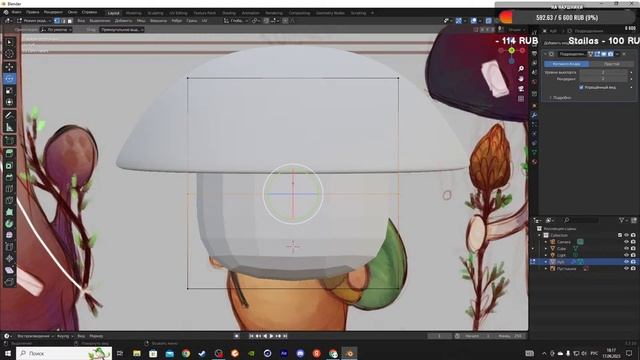Jump to the timeline end frame
Screen dimensions: 640x360
point(285,336)
